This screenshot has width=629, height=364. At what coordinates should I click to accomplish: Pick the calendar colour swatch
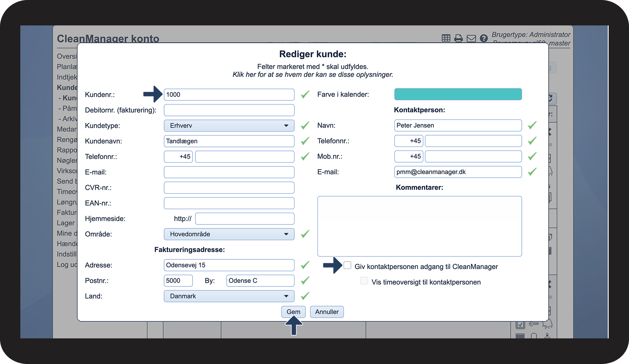tap(458, 94)
